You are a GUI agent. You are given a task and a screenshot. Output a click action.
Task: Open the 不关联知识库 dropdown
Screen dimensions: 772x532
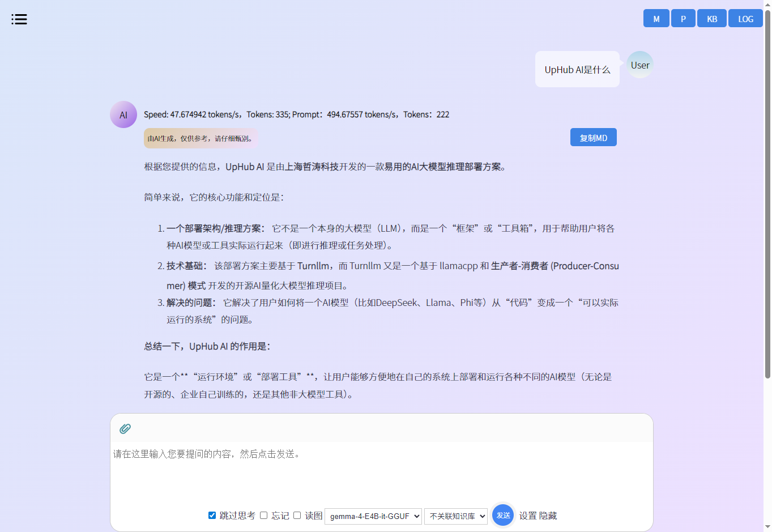tap(456, 516)
